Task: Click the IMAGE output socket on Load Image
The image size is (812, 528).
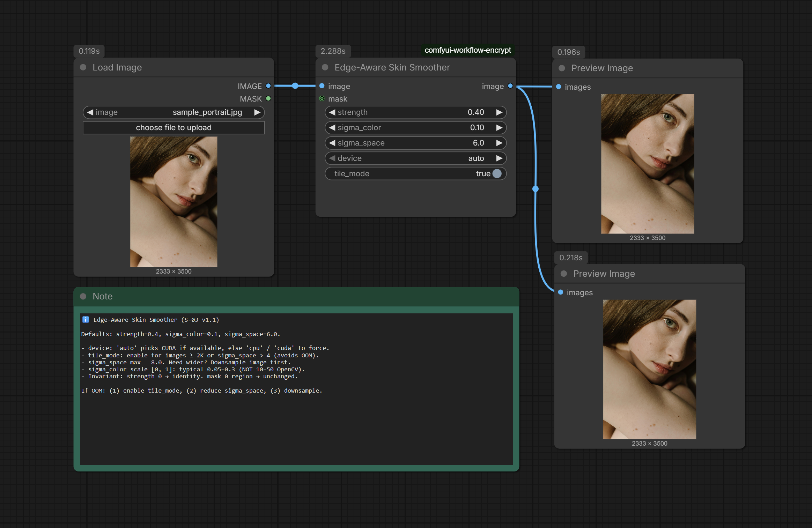Action: pos(268,86)
